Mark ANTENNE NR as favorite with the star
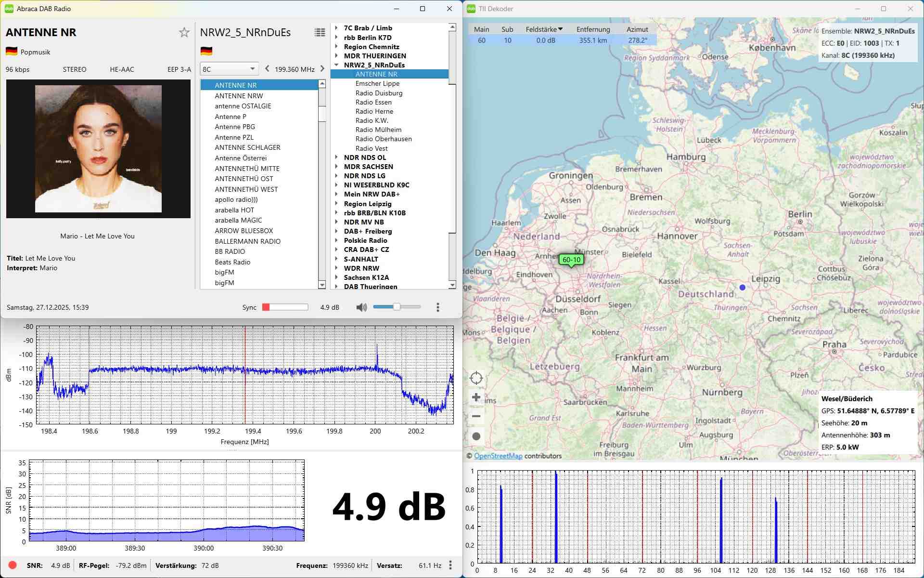The width and height of the screenshot is (924, 578). [184, 32]
